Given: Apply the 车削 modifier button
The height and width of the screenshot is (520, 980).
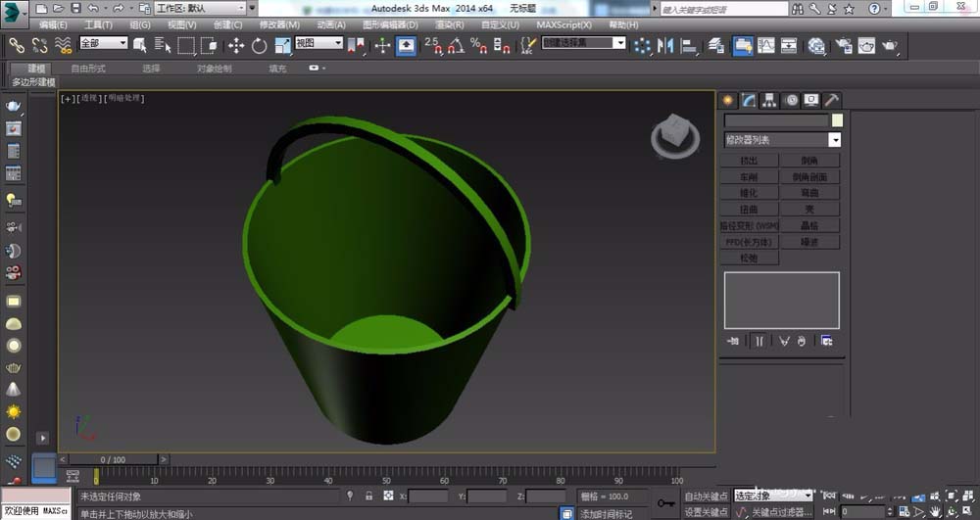Looking at the screenshot, I should click(x=750, y=176).
